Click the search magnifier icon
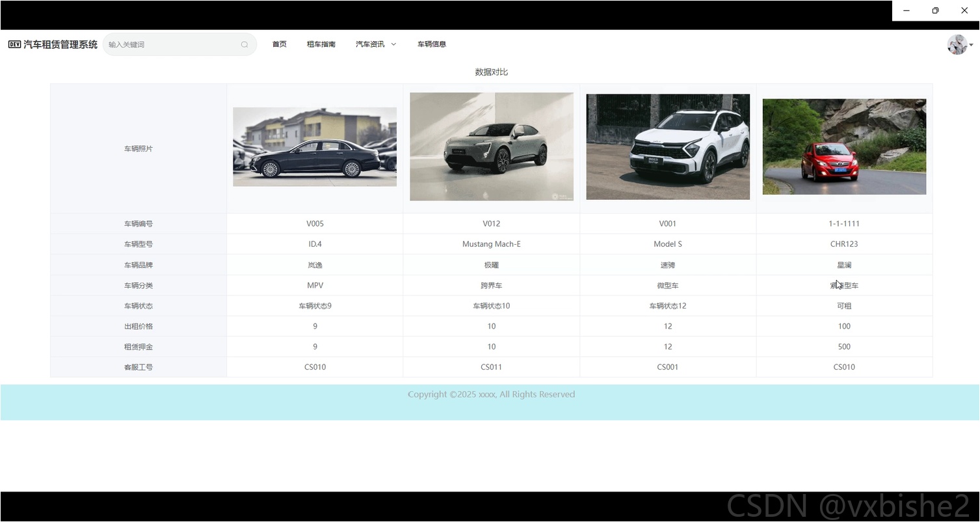Image resolution: width=980 pixels, height=522 pixels. (245, 45)
